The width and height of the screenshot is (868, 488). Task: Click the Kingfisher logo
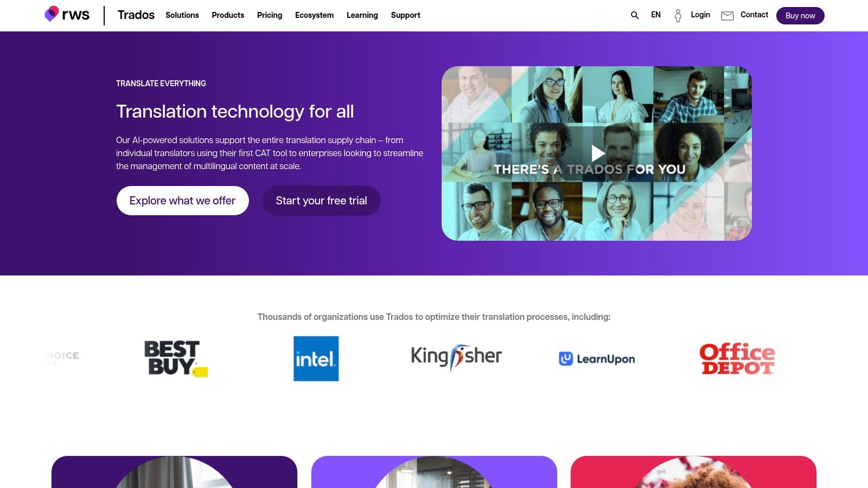456,357
